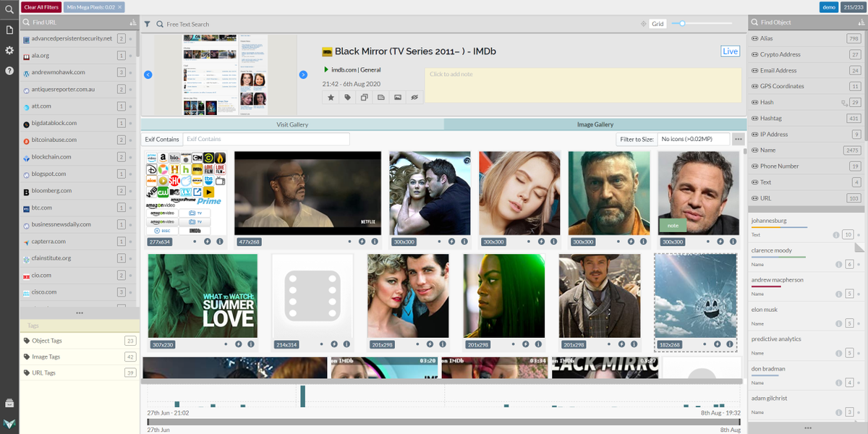
Task: Open the settings gear in the left sidebar
Action: click(x=9, y=50)
